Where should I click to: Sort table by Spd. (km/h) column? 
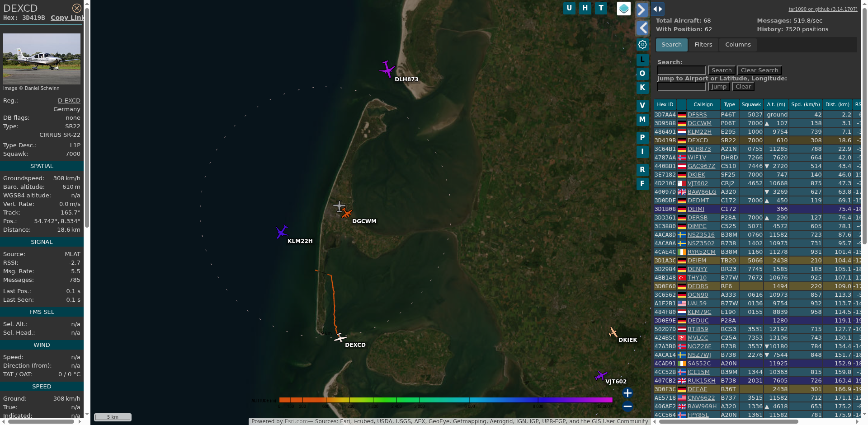tap(806, 104)
